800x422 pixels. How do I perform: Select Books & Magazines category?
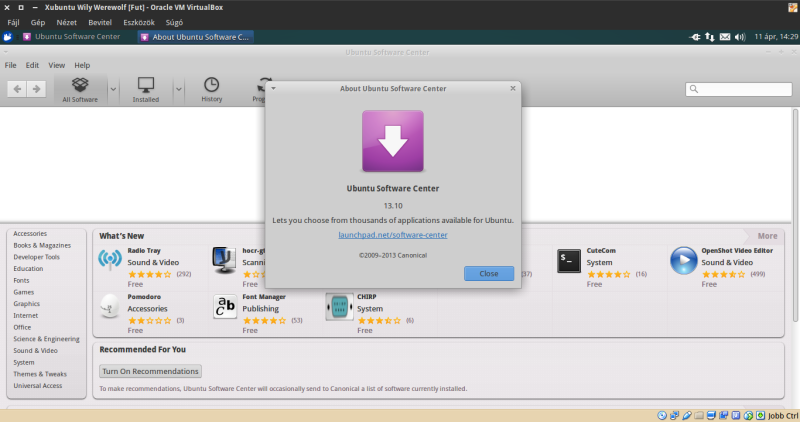(x=42, y=245)
